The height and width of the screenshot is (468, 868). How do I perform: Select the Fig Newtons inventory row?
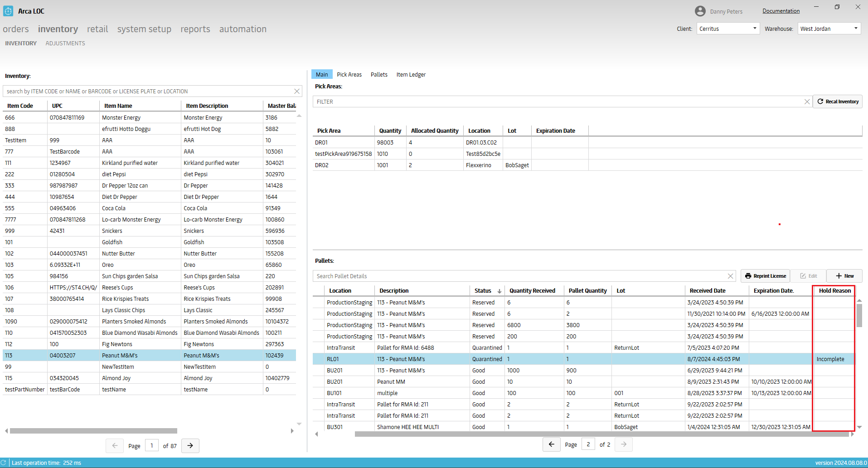click(x=149, y=344)
